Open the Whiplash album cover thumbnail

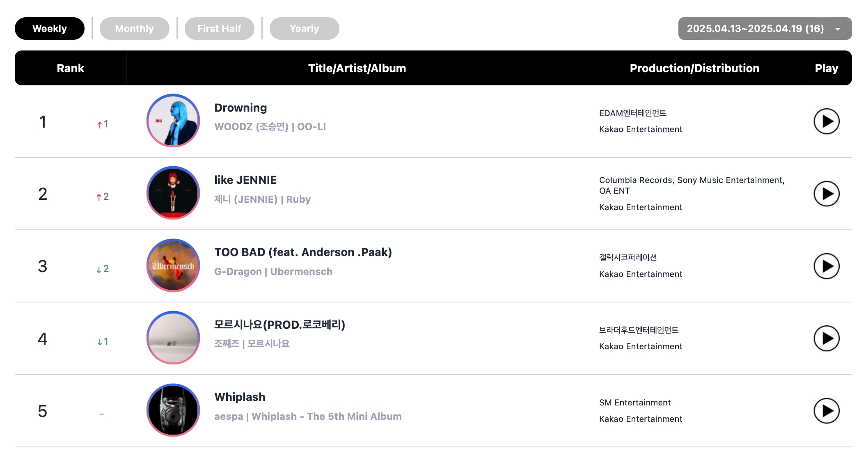(173, 410)
